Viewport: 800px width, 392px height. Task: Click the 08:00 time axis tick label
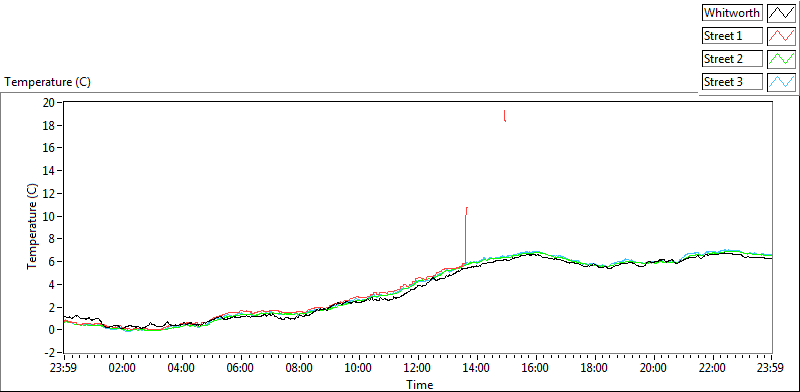point(300,368)
